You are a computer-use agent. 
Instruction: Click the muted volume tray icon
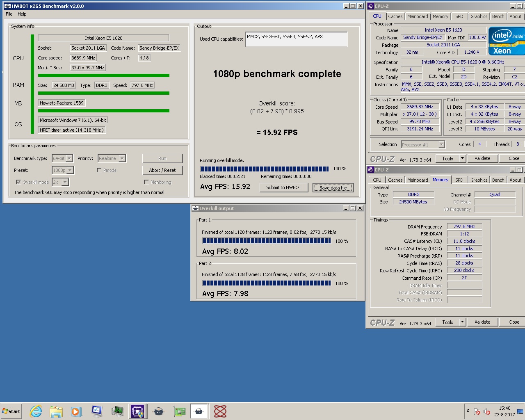tap(487, 411)
